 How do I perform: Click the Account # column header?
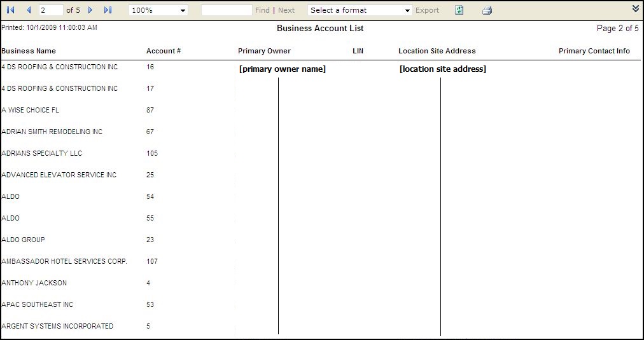coord(164,51)
